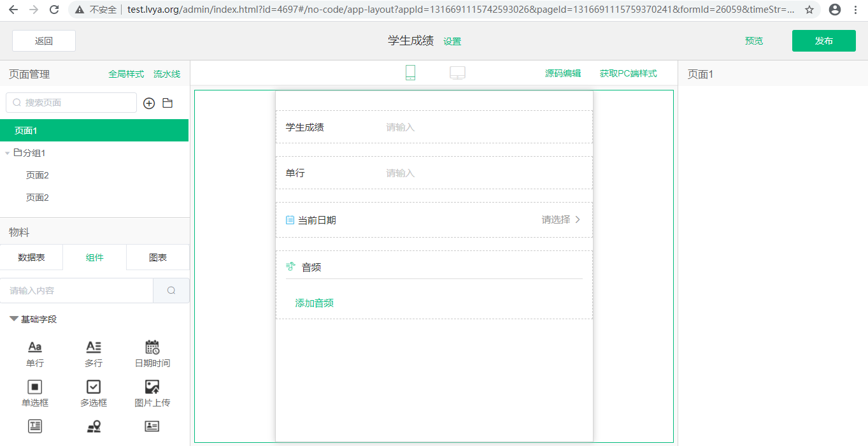
Task: Switch to the 数据表 tab
Action: pos(31,257)
